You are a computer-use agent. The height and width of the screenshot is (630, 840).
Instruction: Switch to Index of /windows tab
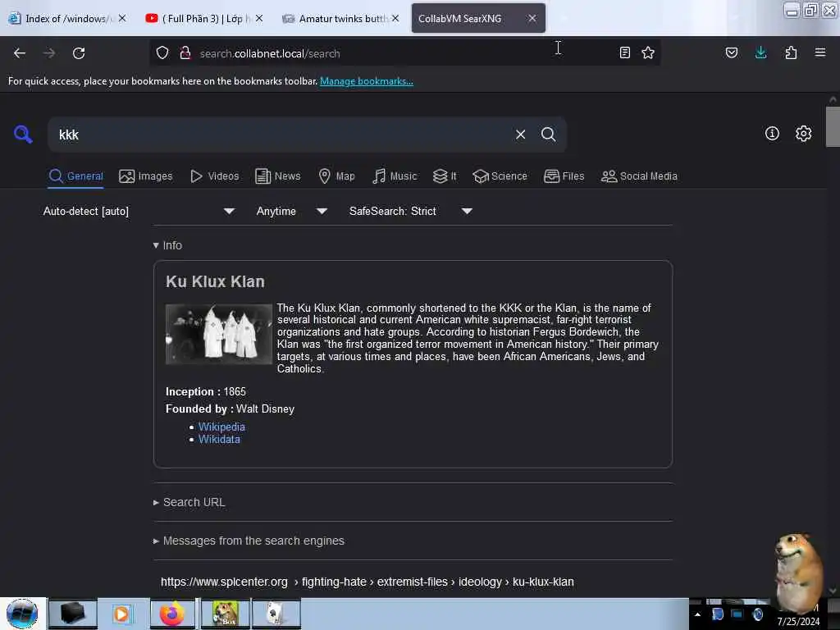click(x=67, y=18)
